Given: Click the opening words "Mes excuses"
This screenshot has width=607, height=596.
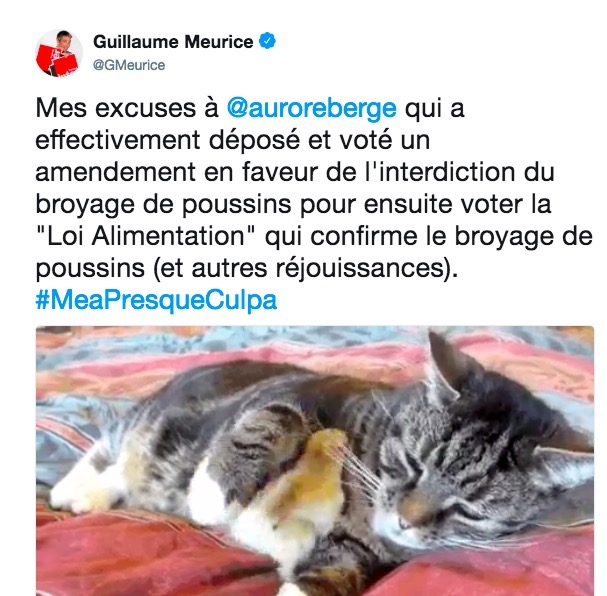Looking at the screenshot, I should 116,108.
